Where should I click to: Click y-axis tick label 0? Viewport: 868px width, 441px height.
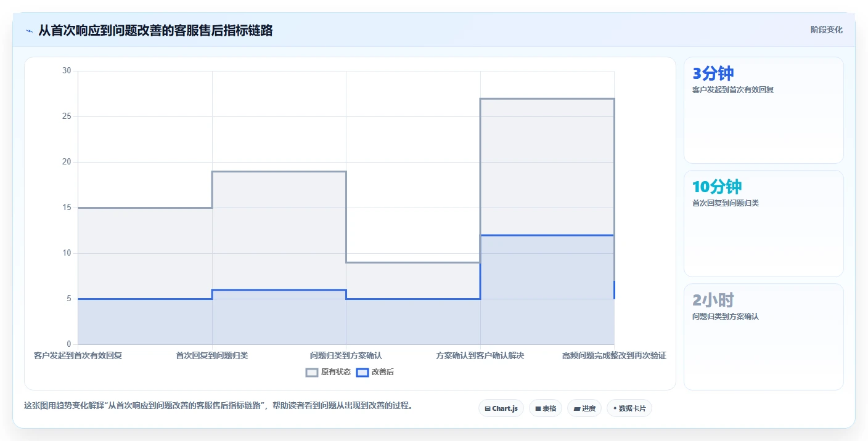click(69, 344)
